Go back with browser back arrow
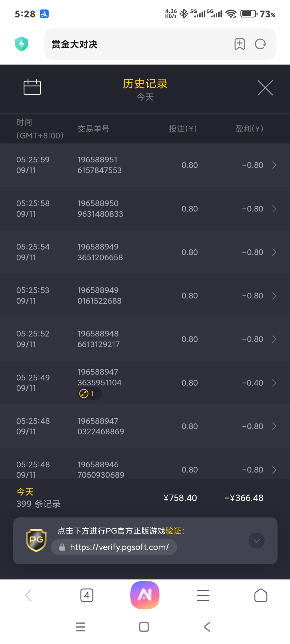Image resolution: width=290 pixels, height=644 pixels. 28,595
